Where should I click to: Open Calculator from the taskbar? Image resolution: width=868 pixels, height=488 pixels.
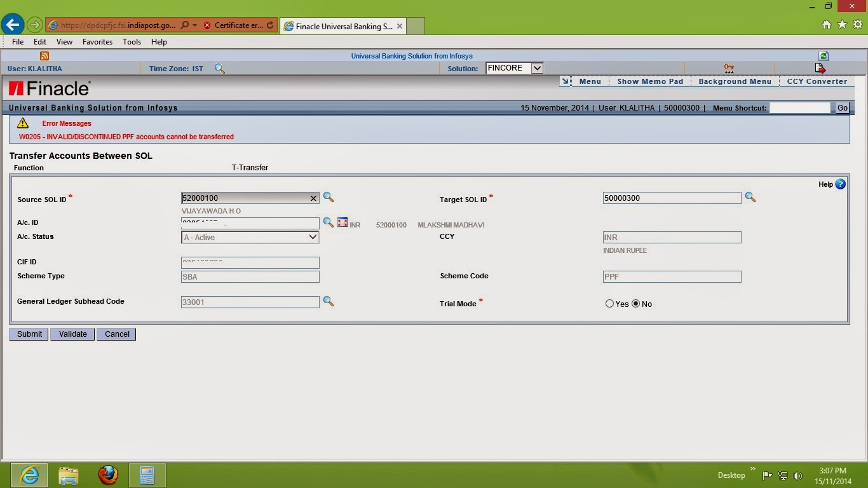147,475
